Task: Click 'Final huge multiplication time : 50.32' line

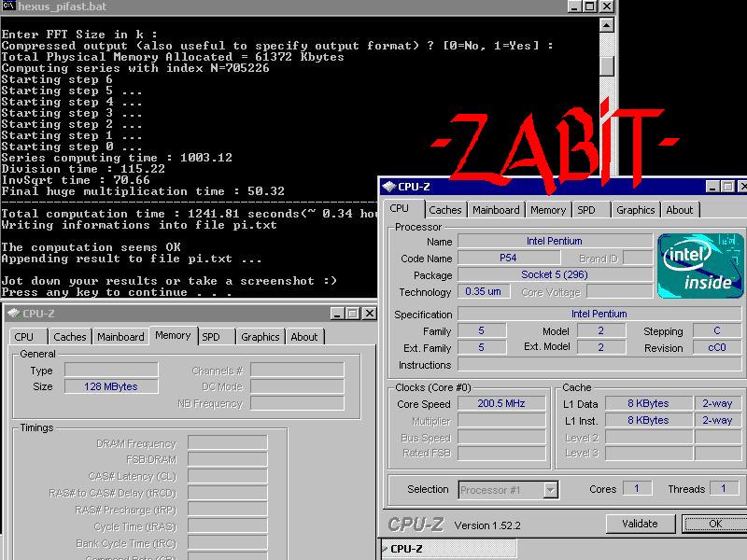Action: tap(143, 191)
